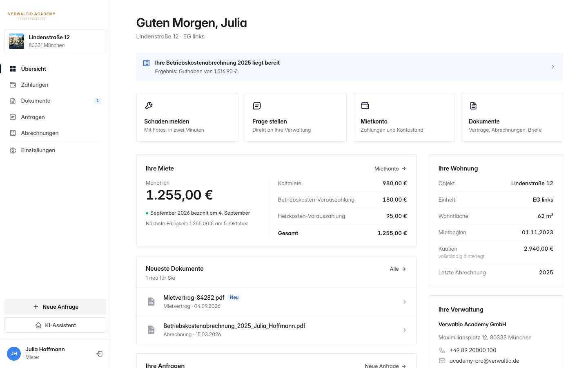Click the Heizkosten-Vorauszahlung amount 95,00 €
The image size is (588, 368).
pyautogui.click(x=396, y=216)
